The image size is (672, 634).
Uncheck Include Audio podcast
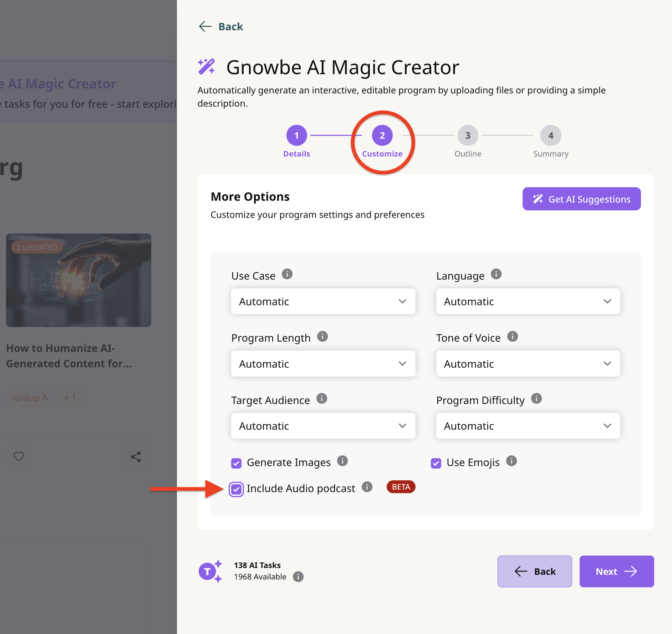click(x=236, y=488)
